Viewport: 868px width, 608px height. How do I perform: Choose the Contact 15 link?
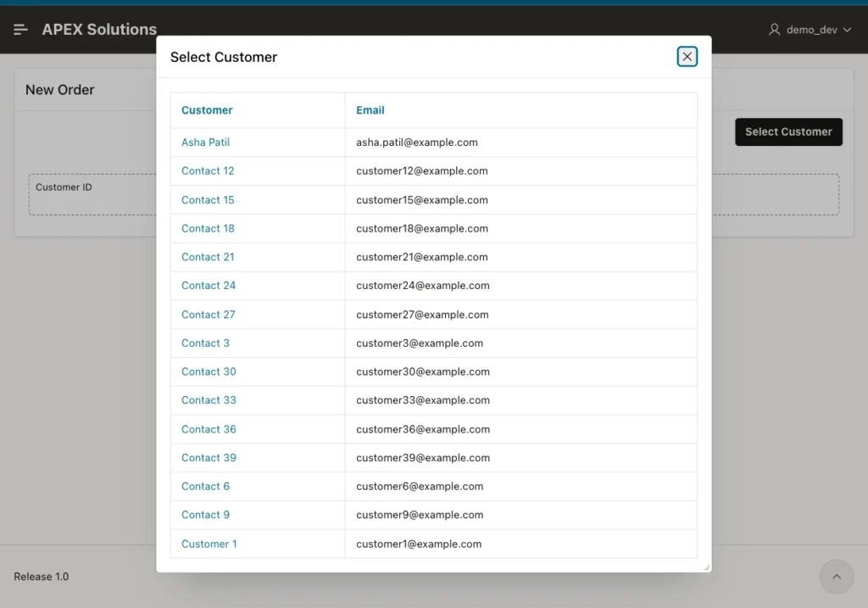point(208,200)
